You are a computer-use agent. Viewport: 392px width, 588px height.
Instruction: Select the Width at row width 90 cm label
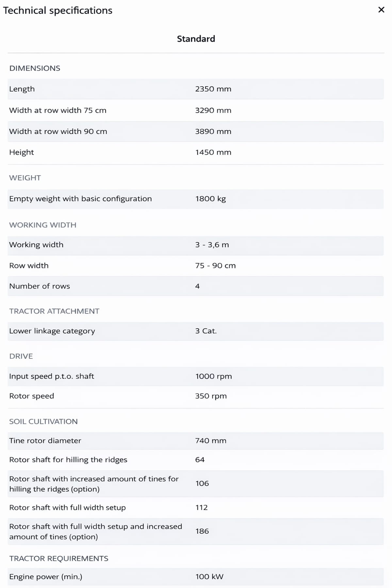tap(58, 131)
